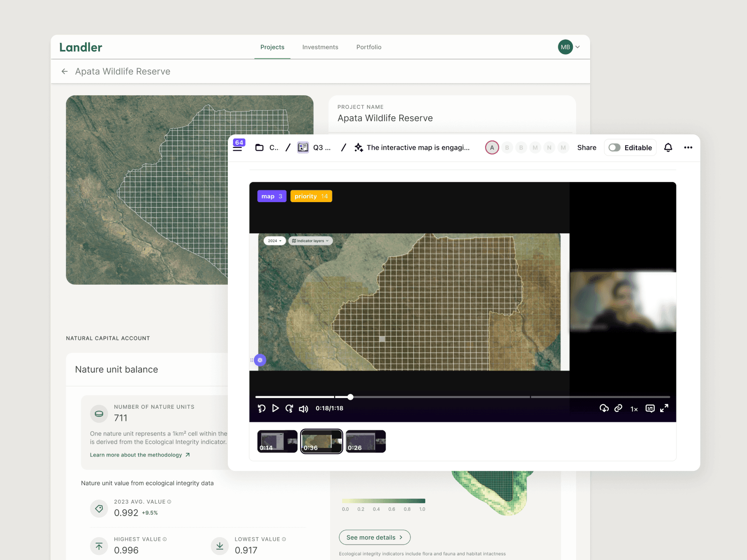
Task: Go back from Apata Wildlife Reserve page
Action: [x=64, y=71]
